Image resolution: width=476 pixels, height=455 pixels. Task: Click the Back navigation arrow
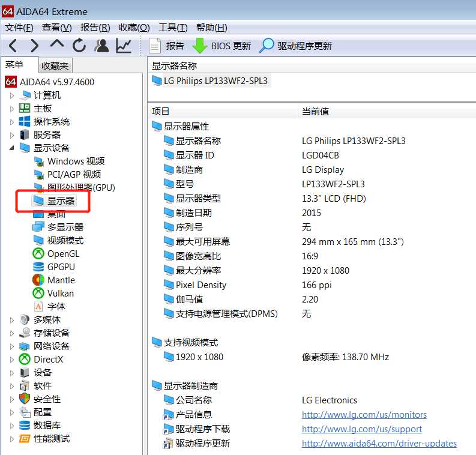tap(13, 46)
